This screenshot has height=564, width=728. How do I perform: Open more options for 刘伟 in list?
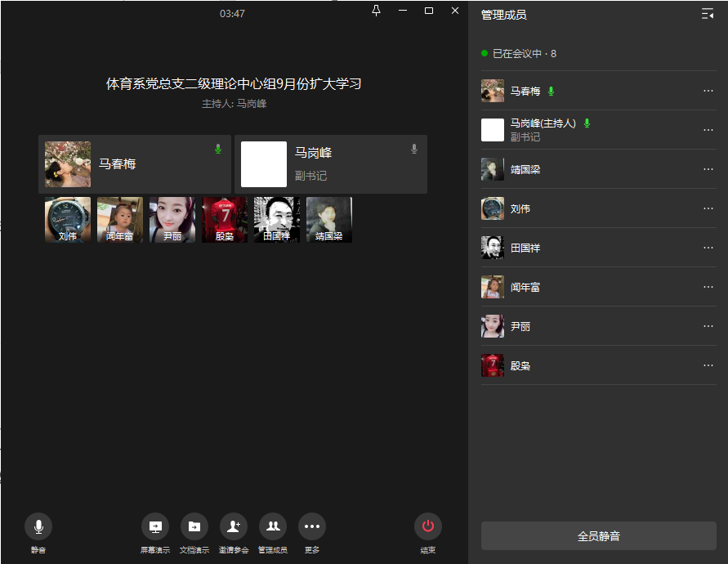click(708, 208)
